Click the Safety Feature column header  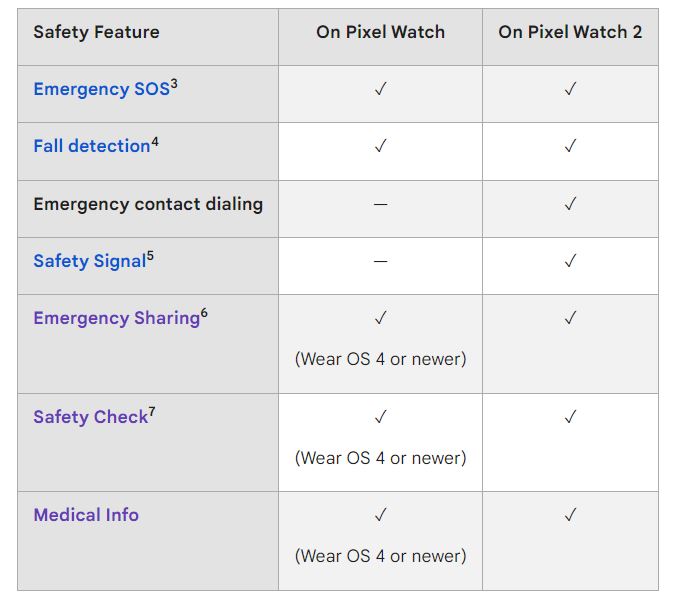(x=96, y=32)
